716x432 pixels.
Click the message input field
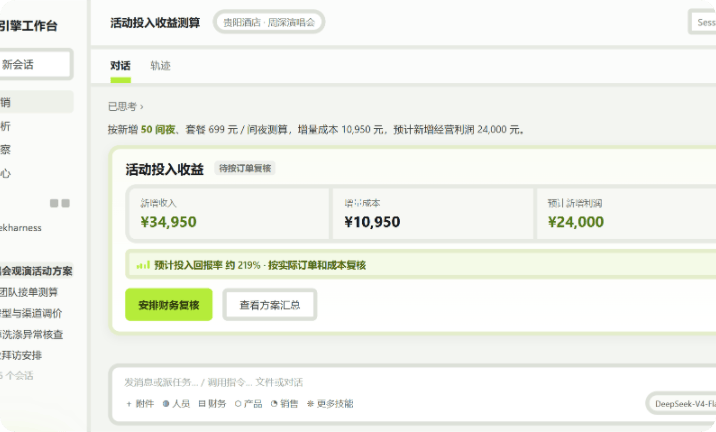pyautogui.click(x=213, y=382)
